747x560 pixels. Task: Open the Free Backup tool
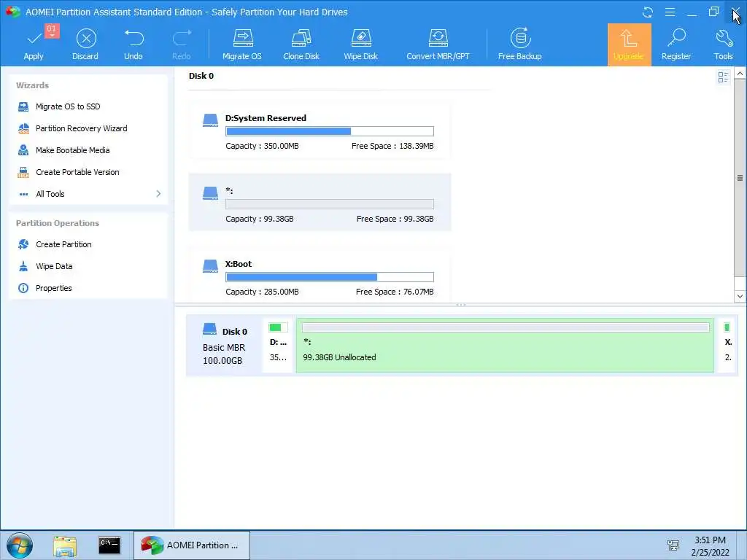click(x=519, y=44)
